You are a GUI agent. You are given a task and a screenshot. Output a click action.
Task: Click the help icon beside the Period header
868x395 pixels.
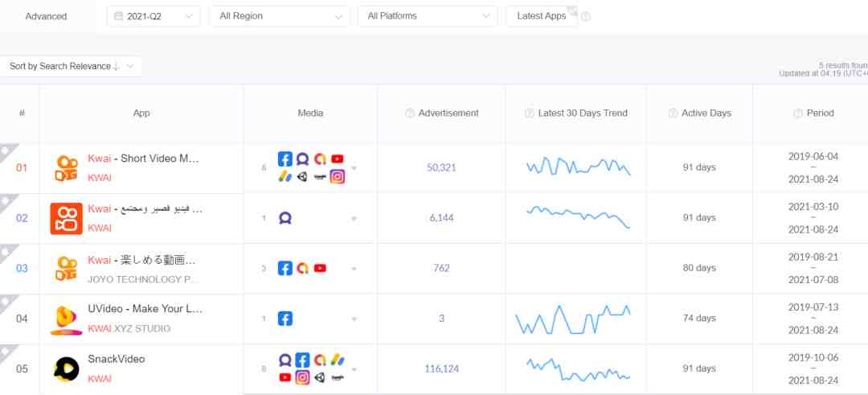tap(798, 113)
